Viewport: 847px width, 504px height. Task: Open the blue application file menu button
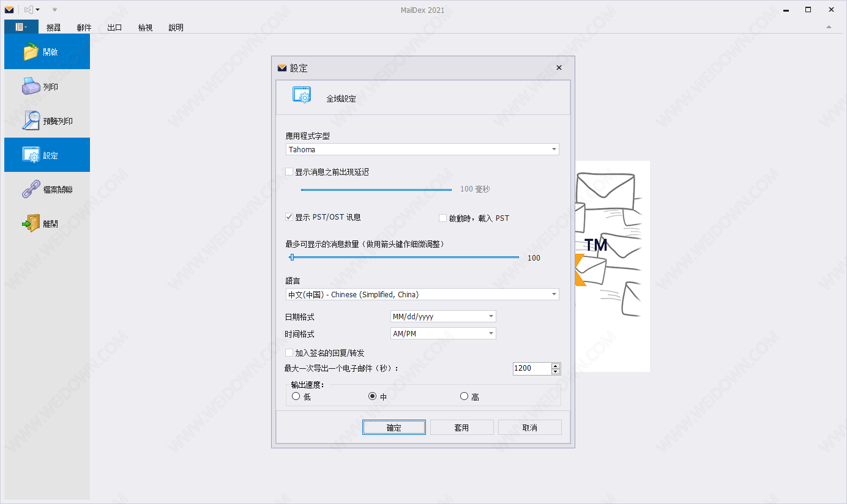21,27
